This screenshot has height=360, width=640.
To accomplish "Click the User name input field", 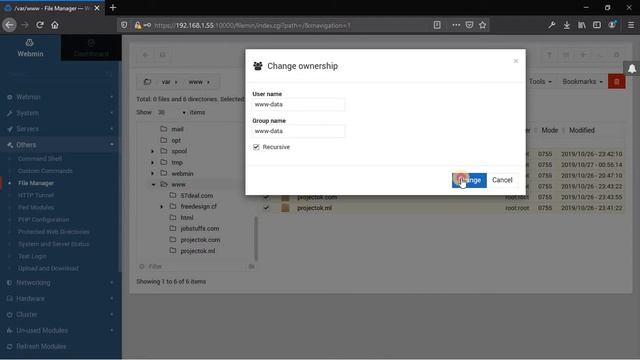I will (x=298, y=104).
